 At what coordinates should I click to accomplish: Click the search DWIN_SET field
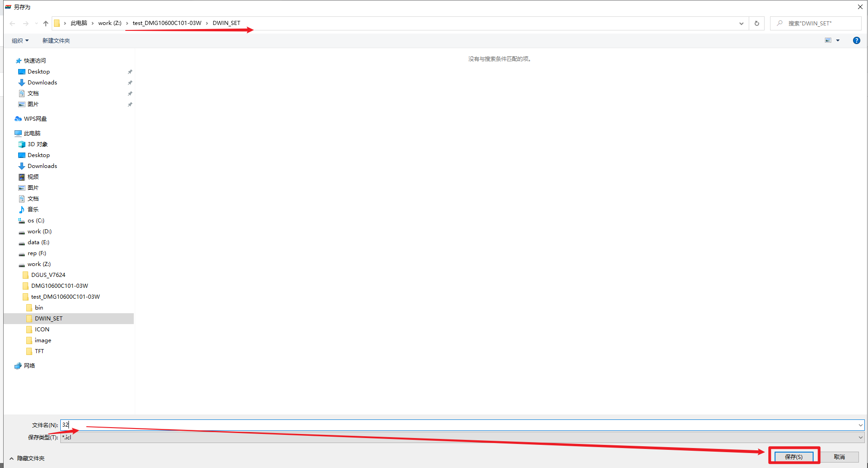pyautogui.click(x=816, y=24)
